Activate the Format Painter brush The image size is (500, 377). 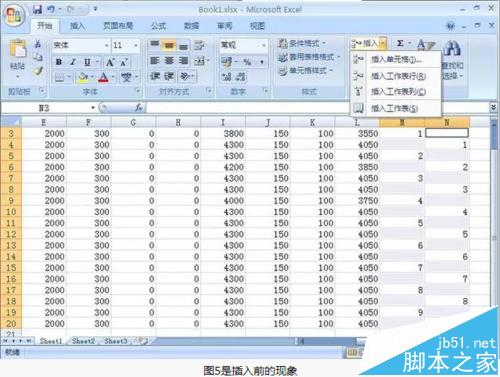click(x=38, y=71)
